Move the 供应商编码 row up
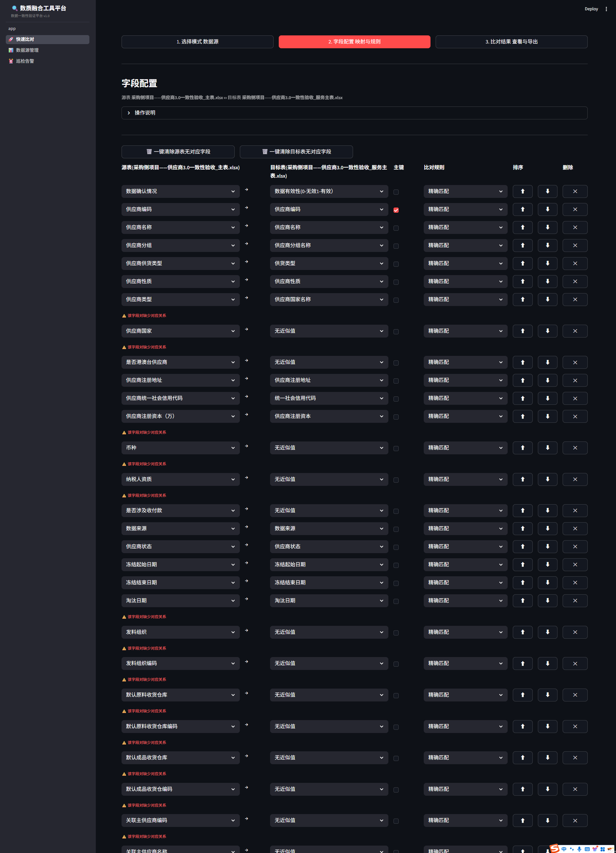The image size is (616, 853). coord(522,209)
